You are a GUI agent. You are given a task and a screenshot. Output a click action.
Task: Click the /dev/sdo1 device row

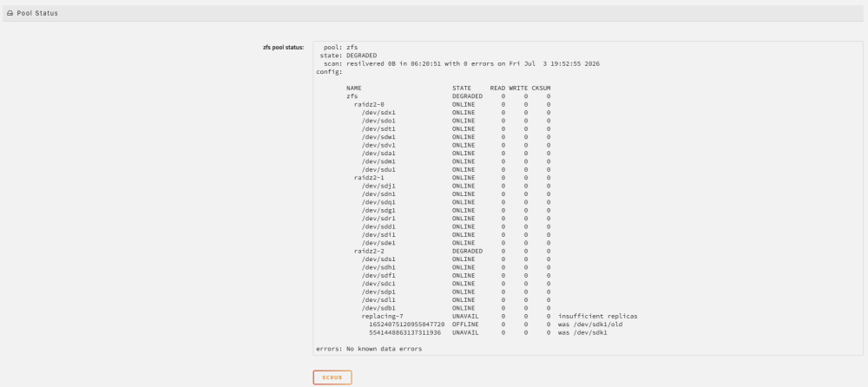coord(457,121)
